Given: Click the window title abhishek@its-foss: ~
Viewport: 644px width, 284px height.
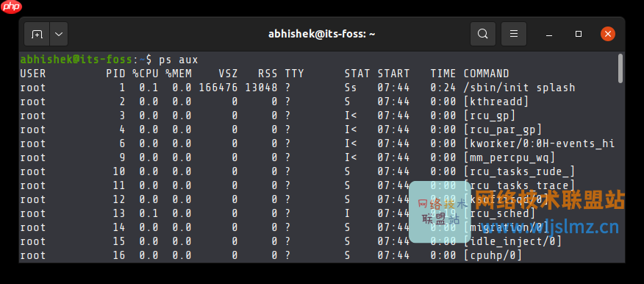Looking at the screenshot, I should click(x=321, y=34).
